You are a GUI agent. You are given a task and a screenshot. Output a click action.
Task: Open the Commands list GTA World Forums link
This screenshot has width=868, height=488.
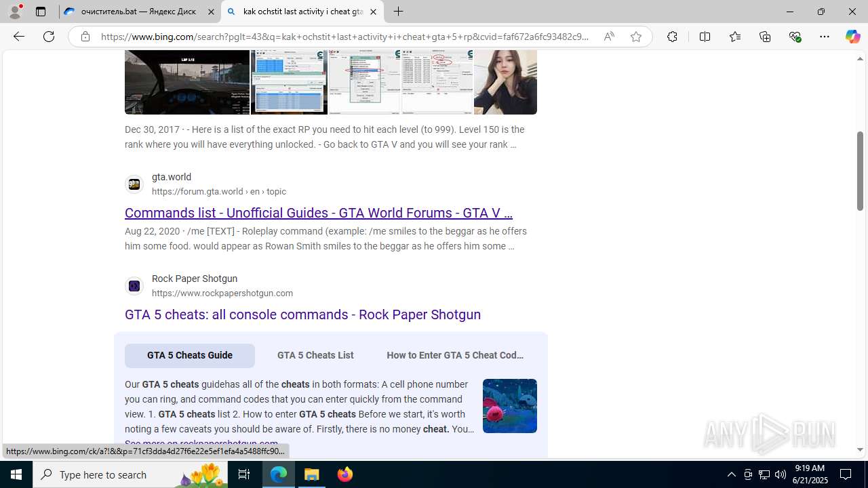(318, 213)
